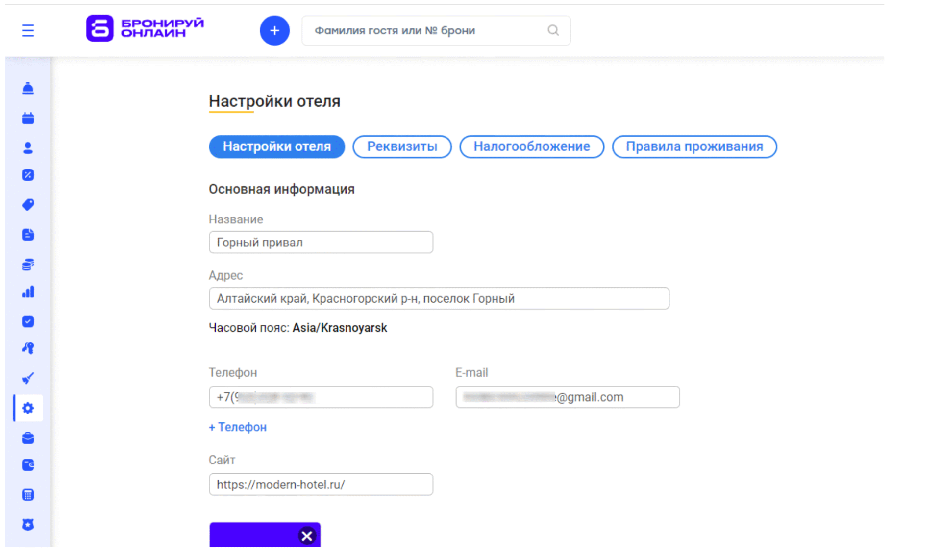The image size is (941, 560).
Task: Open the bar chart reports icon
Action: coord(28,292)
